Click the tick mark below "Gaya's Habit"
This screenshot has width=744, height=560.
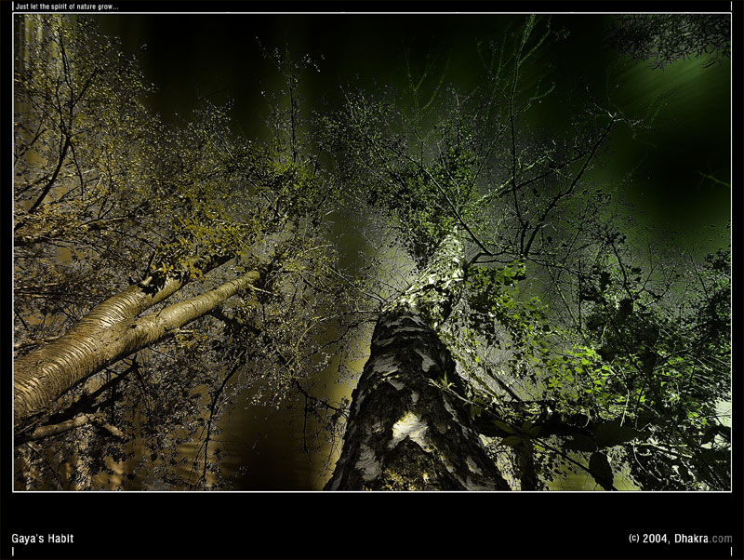click(x=13, y=552)
